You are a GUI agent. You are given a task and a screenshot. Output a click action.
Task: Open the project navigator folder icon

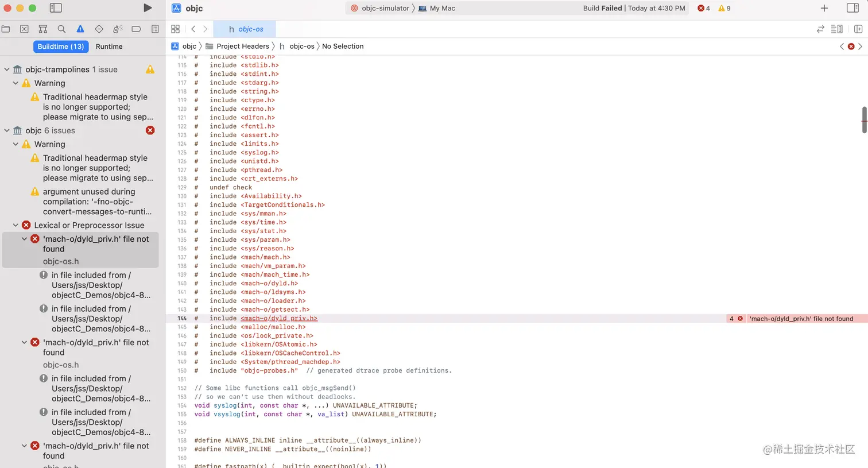(x=6, y=29)
